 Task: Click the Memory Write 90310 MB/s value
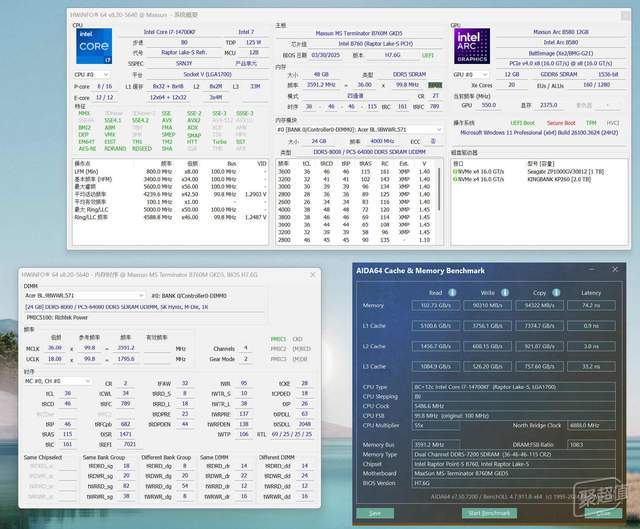tap(487, 305)
